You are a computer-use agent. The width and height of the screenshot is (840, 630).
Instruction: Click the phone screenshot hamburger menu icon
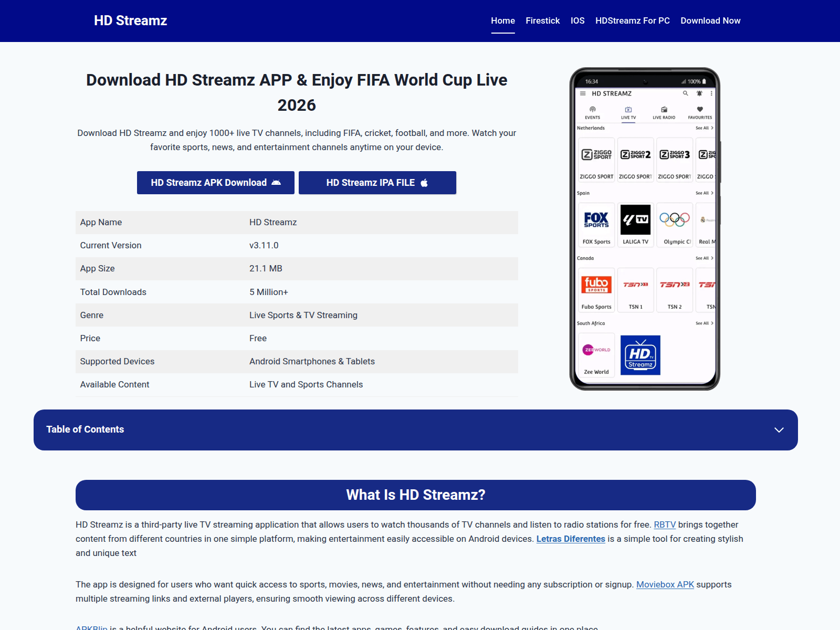[583, 93]
